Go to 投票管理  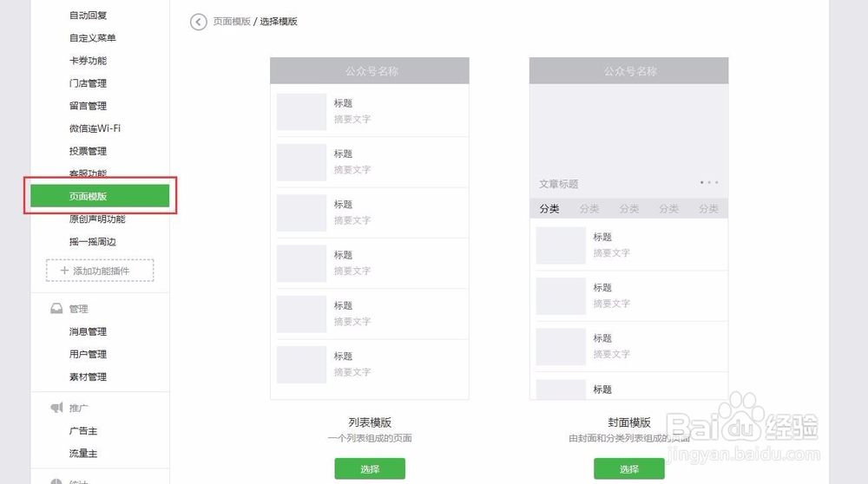tap(89, 151)
